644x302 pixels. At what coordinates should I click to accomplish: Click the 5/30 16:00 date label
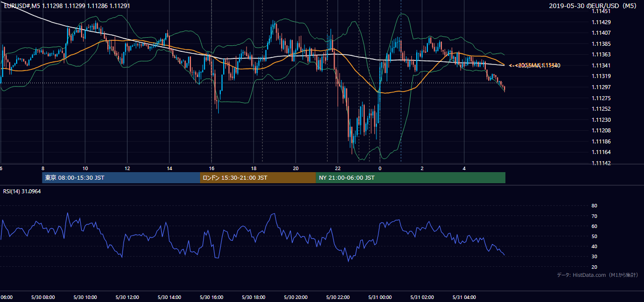pos(212,297)
